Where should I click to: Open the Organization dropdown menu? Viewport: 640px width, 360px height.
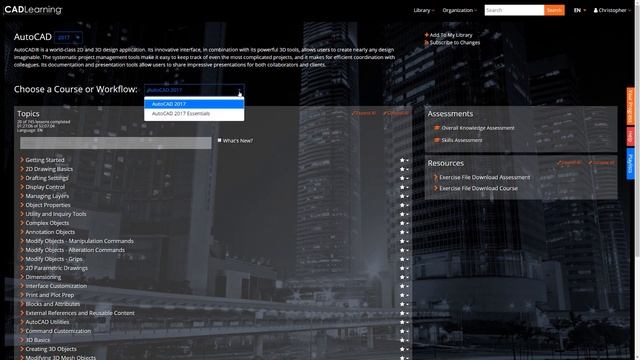tap(459, 10)
